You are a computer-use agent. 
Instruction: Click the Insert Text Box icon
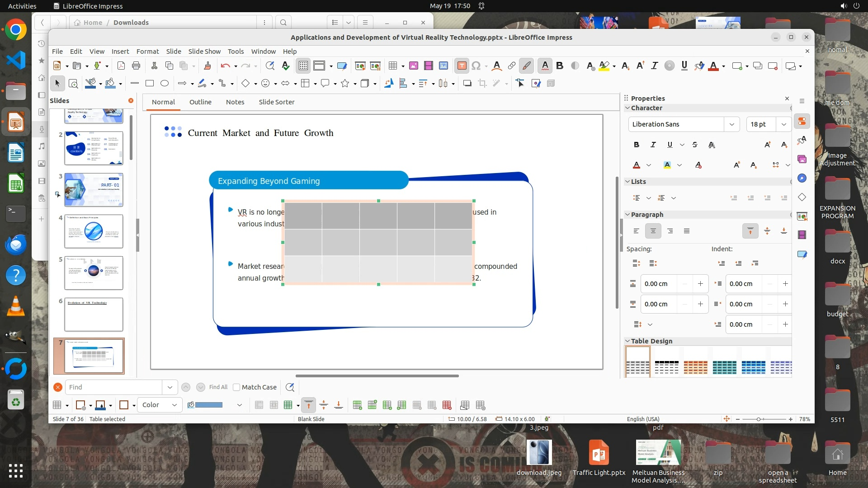pyautogui.click(x=462, y=66)
